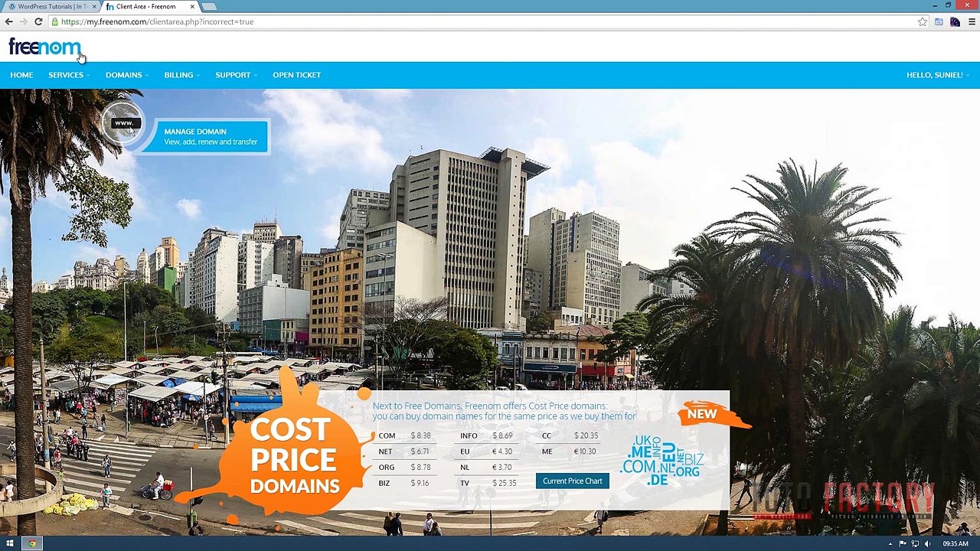Screen dimensions: 980x551
Task: Click the TV $ 25.35 price row
Action: (488, 483)
